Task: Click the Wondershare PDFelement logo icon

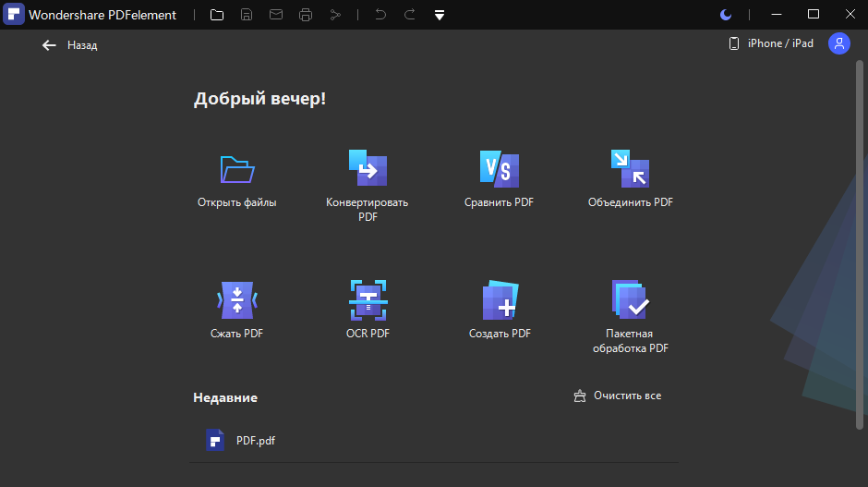Action: coord(14,15)
